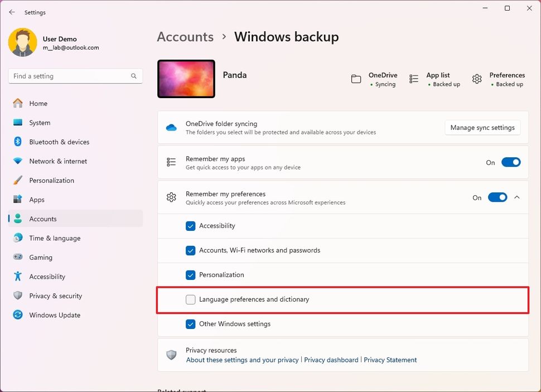Collapse the Remember my preferences section

coord(517,197)
